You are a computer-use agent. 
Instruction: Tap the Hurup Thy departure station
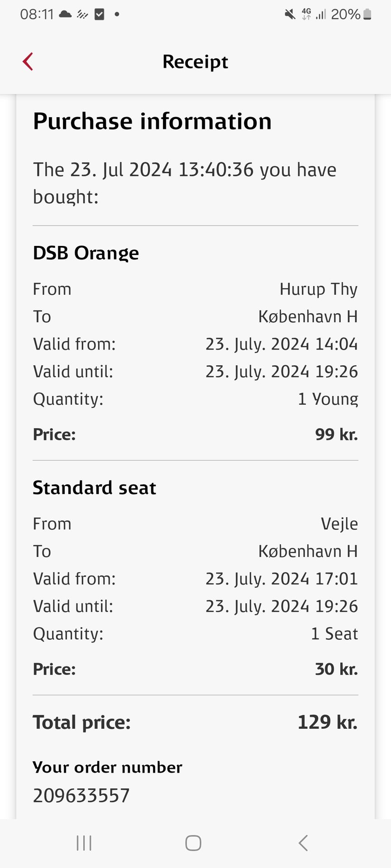pyautogui.click(x=319, y=289)
